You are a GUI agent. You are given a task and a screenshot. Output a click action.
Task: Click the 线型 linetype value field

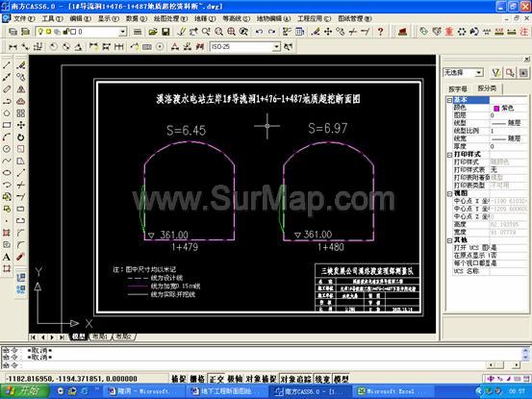508,123
